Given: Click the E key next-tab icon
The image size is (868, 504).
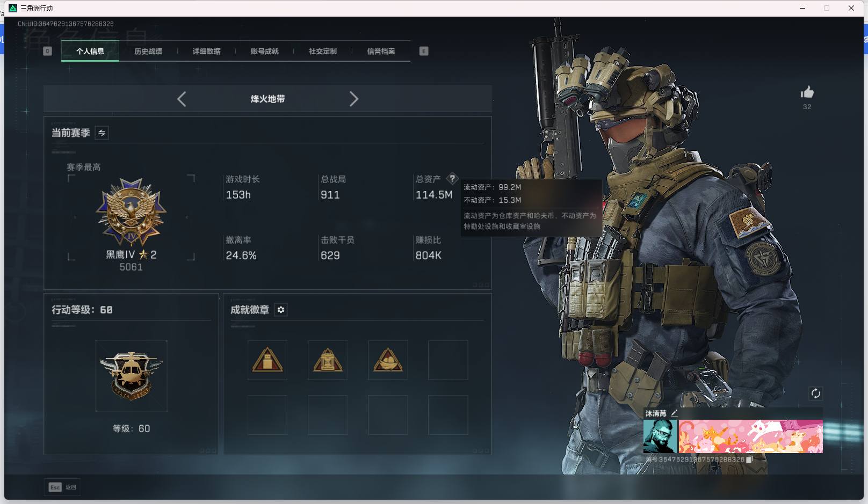Looking at the screenshot, I should pyautogui.click(x=424, y=51).
